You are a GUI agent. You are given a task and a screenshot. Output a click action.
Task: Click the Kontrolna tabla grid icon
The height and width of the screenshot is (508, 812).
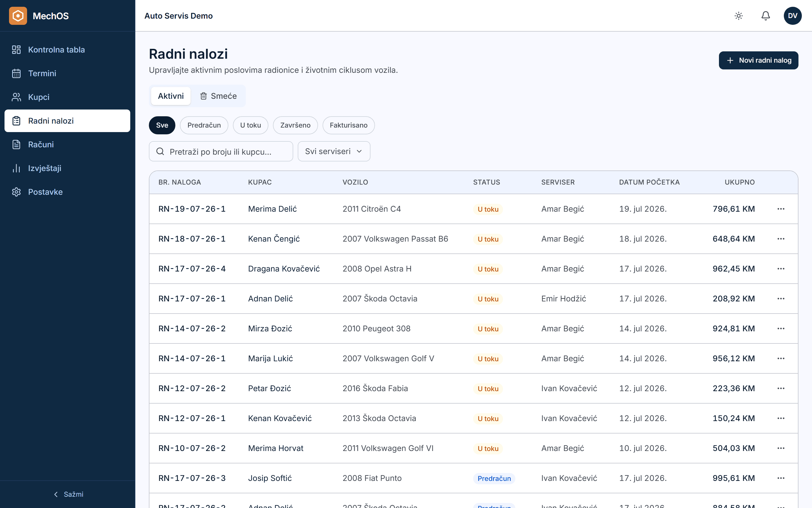(x=16, y=50)
